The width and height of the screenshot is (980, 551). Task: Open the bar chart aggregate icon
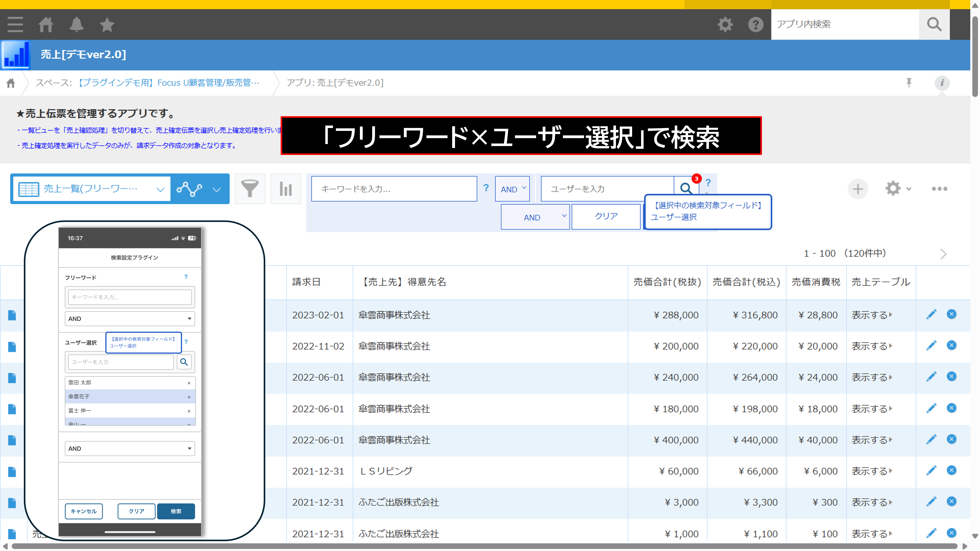[x=286, y=189]
